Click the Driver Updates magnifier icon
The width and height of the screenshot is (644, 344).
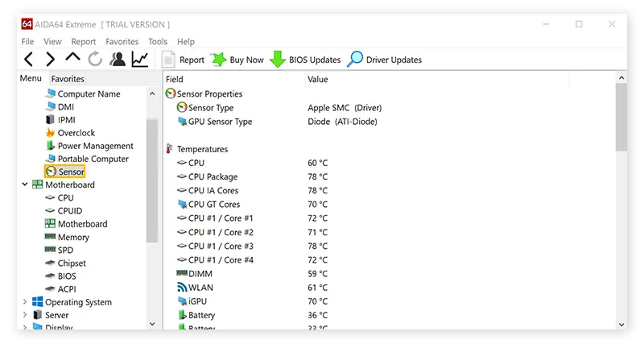tap(355, 59)
